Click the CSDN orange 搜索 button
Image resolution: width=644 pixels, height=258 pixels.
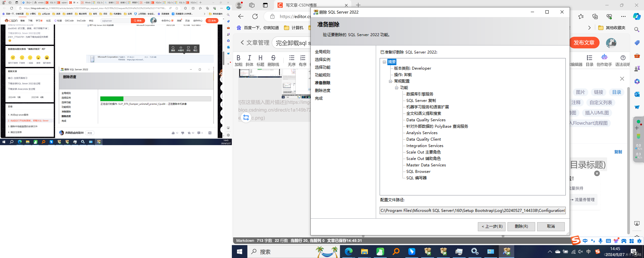coord(138,21)
